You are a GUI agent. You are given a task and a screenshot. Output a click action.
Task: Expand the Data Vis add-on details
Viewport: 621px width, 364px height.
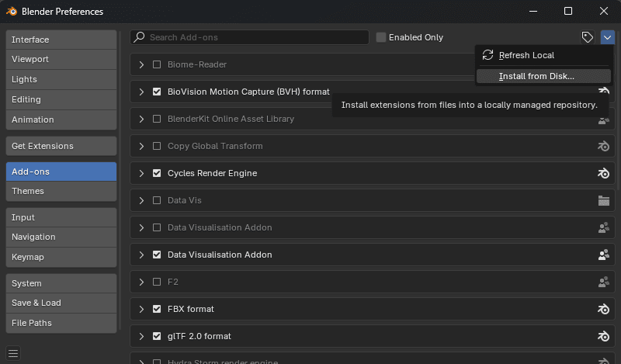[x=141, y=200]
